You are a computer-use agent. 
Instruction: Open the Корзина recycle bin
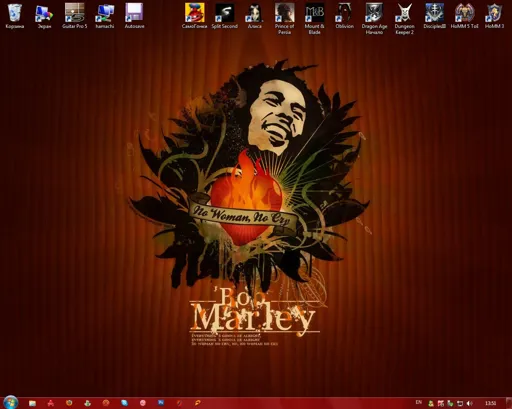tap(15, 16)
